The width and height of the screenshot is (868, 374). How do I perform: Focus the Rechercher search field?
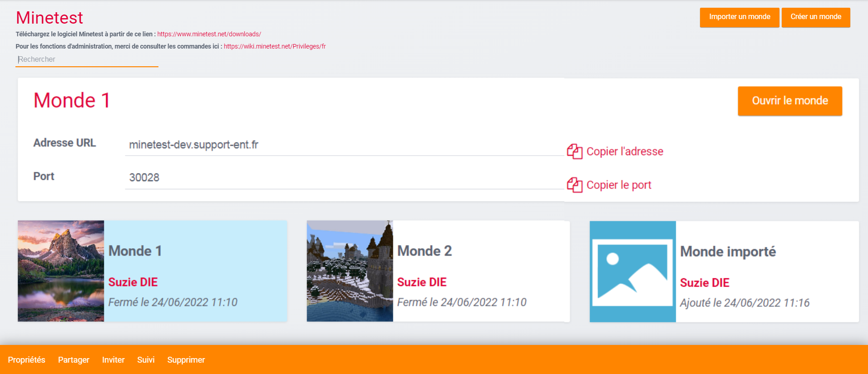pyautogui.click(x=87, y=59)
